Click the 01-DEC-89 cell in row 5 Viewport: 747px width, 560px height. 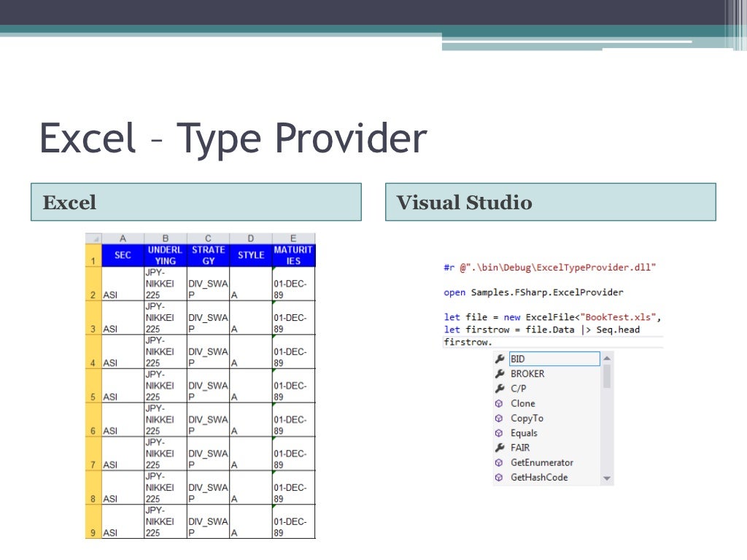pos(293,386)
